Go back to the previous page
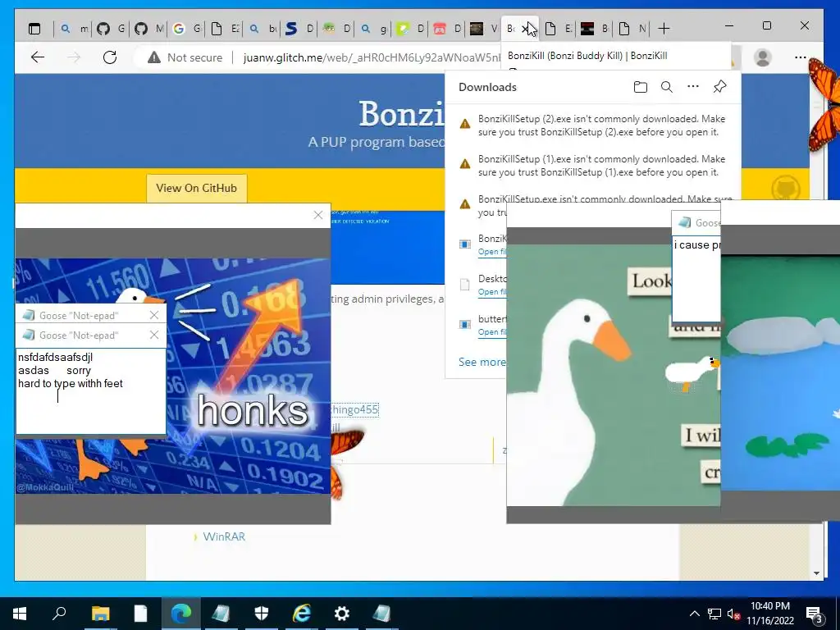Screen dimensions: 840x630 click(38, 57)
